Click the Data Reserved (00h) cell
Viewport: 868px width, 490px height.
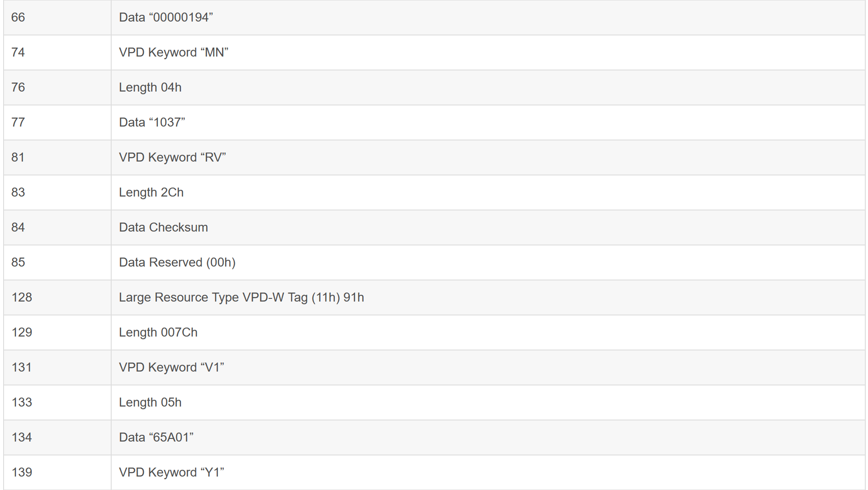[177, 262]
